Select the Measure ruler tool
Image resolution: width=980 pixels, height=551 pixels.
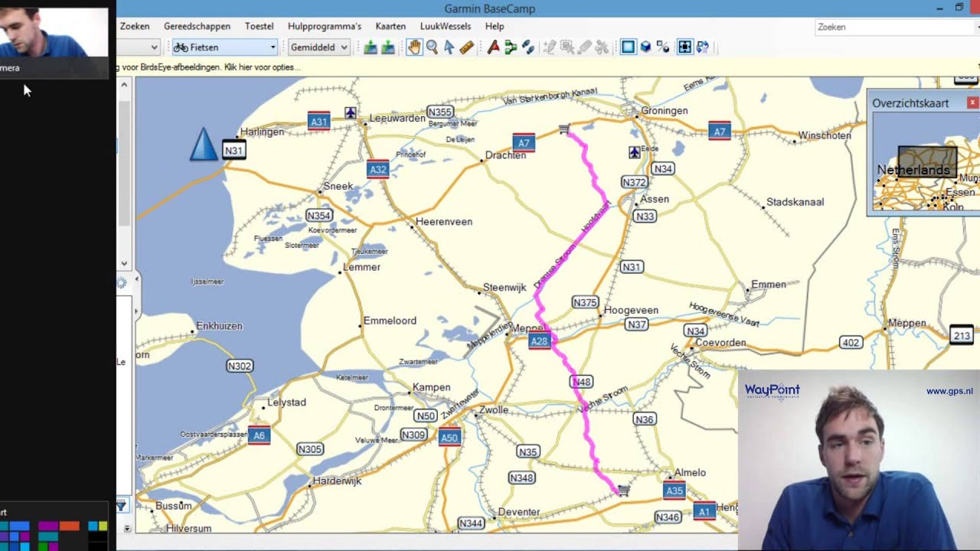(466, 47)
